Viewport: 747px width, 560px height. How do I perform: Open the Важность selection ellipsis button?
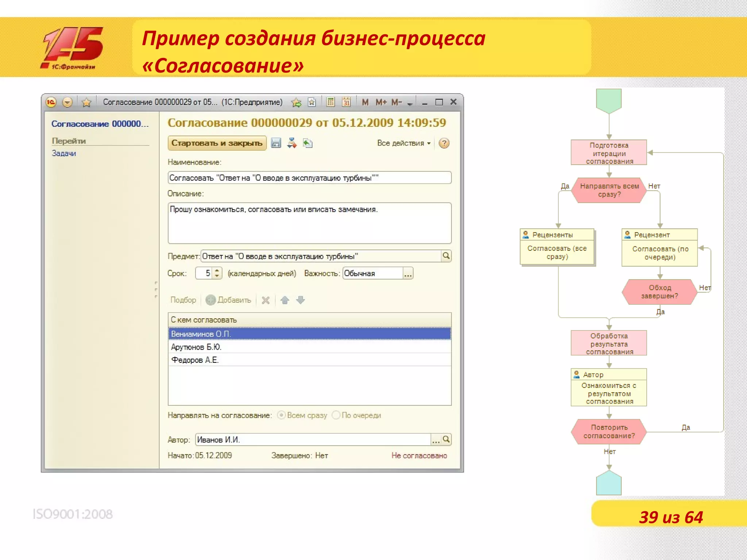tap(408, 273)
